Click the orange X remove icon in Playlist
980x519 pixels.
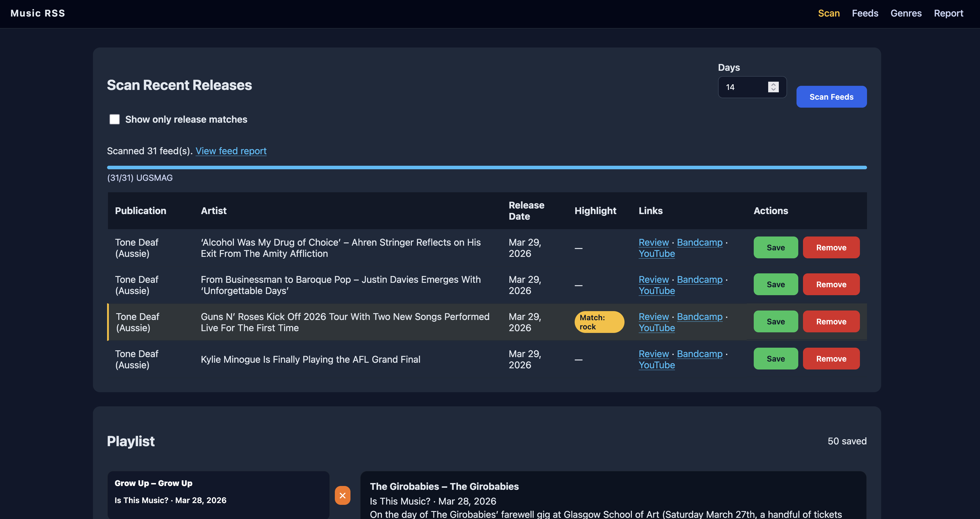pyautogui.click(x=342, y=495)
